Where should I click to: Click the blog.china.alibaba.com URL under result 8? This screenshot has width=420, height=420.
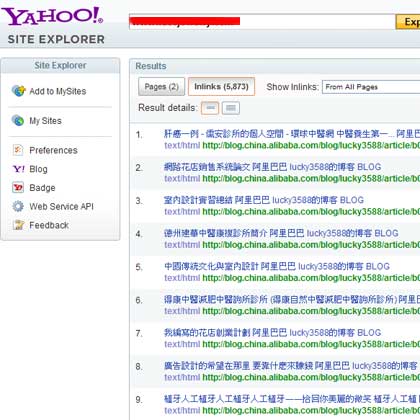[311, 377]
